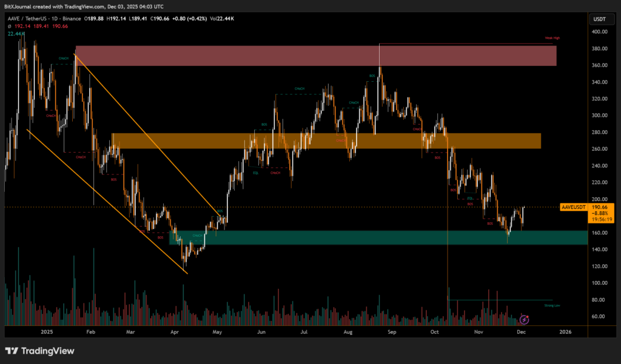Image resolution: width=621 pixels, height=364 pixels.
Task: Click the 22.44K teal volume indicator value
Action: pyautogui.click(x=16, y=34)
